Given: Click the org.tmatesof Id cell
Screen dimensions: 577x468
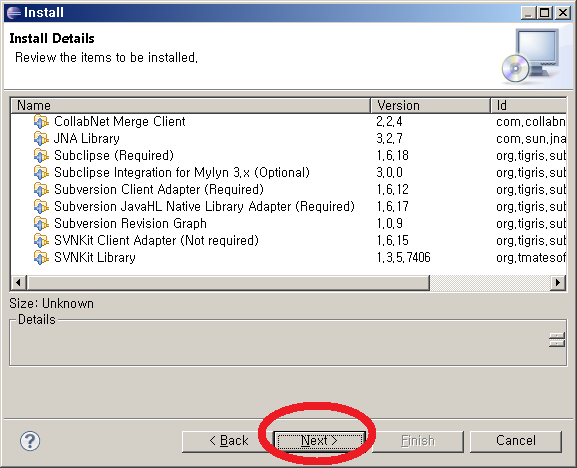Looking at the screenshot, I should point(531,257).
